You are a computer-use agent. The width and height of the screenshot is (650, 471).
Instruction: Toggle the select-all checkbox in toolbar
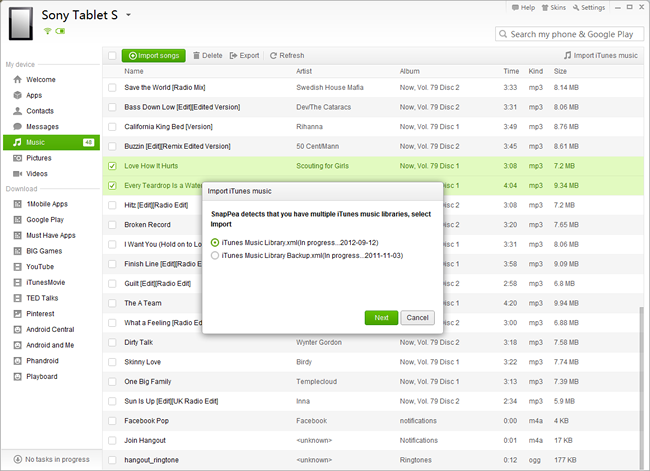[112, 56]
